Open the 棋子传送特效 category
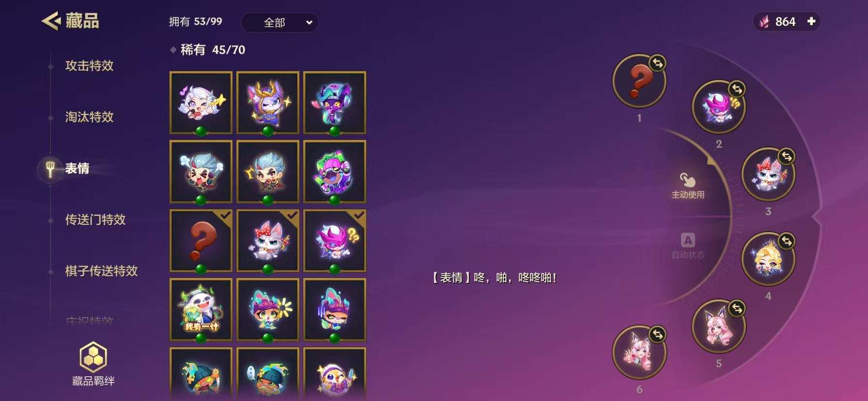Screen dimensions: 868x401 [x=102, y=271]
